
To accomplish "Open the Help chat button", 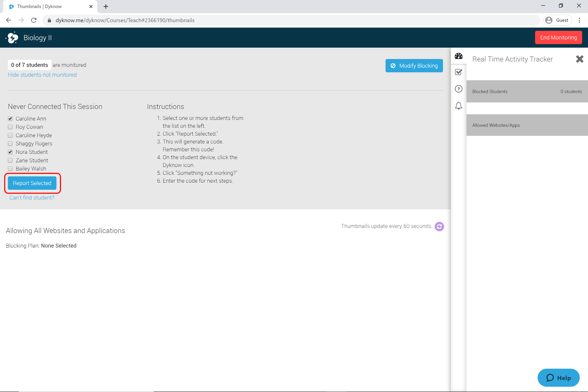I will [558, 378].
